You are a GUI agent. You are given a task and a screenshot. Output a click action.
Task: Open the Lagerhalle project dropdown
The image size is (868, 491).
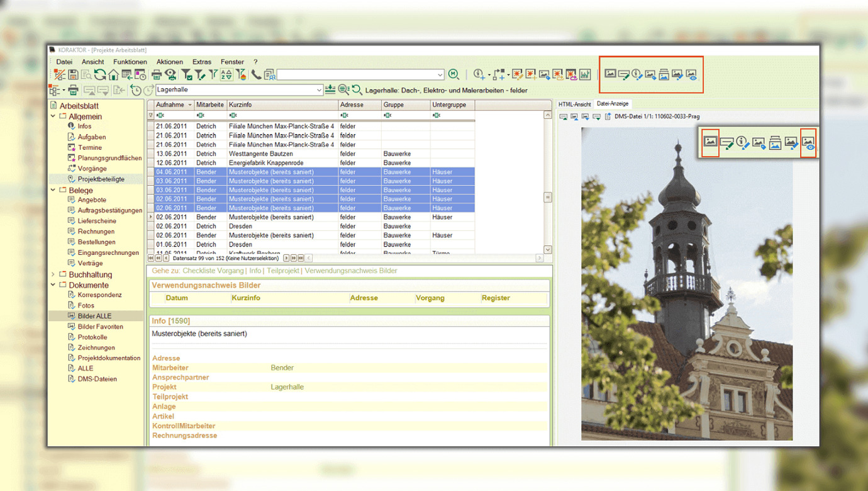pyautogui.click(x=320, y=90)
